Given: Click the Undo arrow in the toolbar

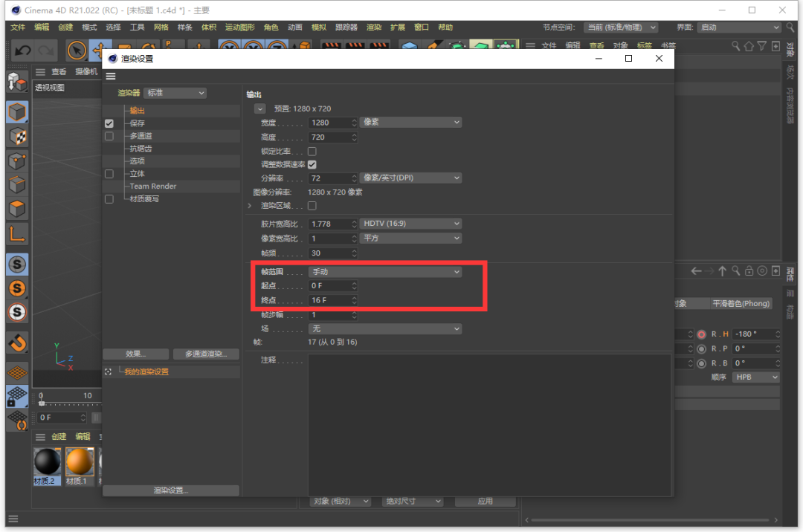Looking at the screenshot, I should [23, 51].
